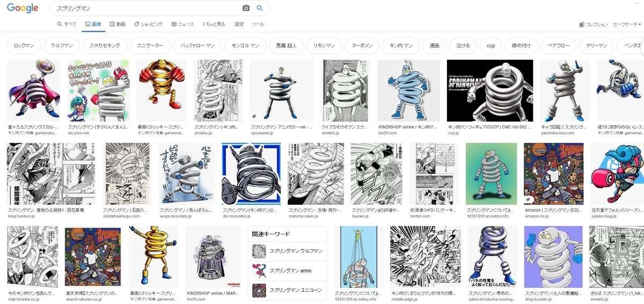Open the matome.naver.jp manga thumbnail
This screenshot has width=644, height=304.
(316, 174)
